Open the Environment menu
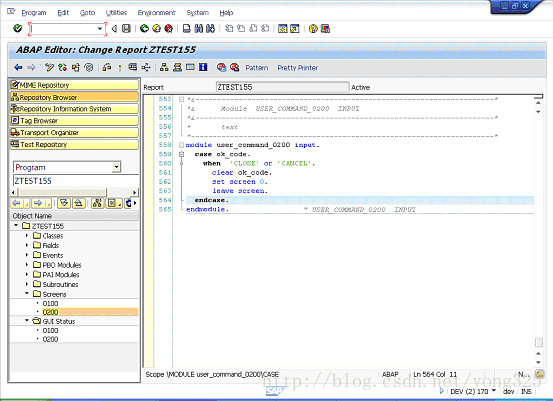The image size is (553, 401). click(156, 13)
